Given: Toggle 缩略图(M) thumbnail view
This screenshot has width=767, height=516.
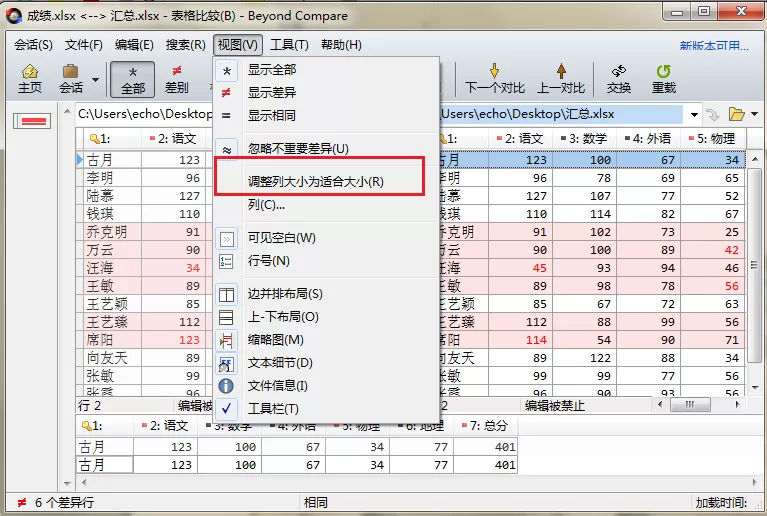Looking at the screenshot, I should point(326,340).
